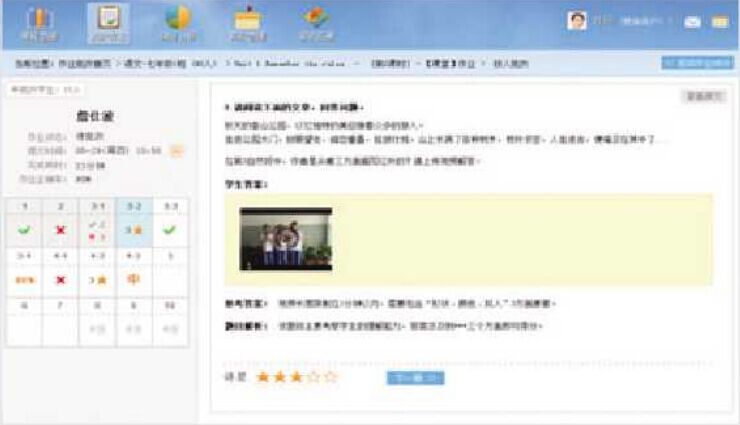Set rating to four stars
Image resolution: width=740 pixels, height=425 pixels.
(314, 377)
